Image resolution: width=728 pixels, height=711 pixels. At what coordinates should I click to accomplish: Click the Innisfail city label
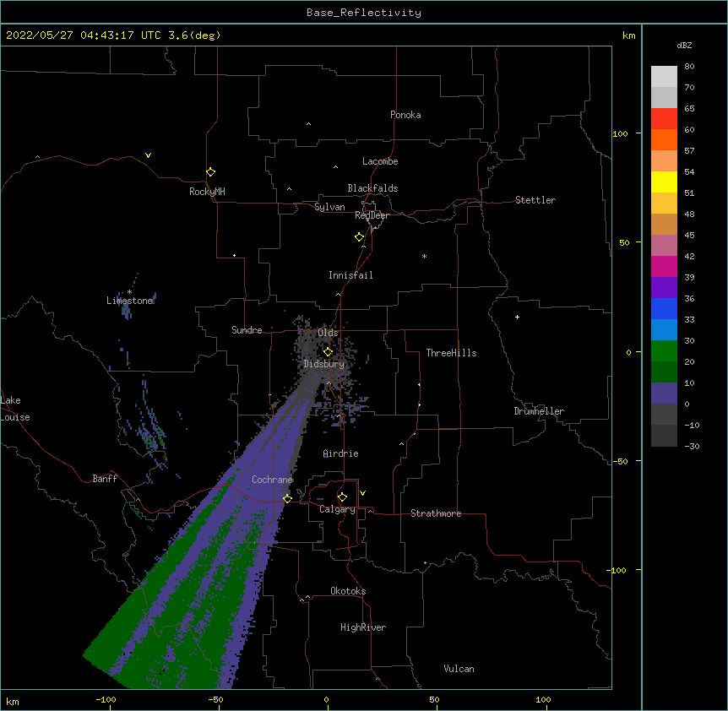coord(350,275)
